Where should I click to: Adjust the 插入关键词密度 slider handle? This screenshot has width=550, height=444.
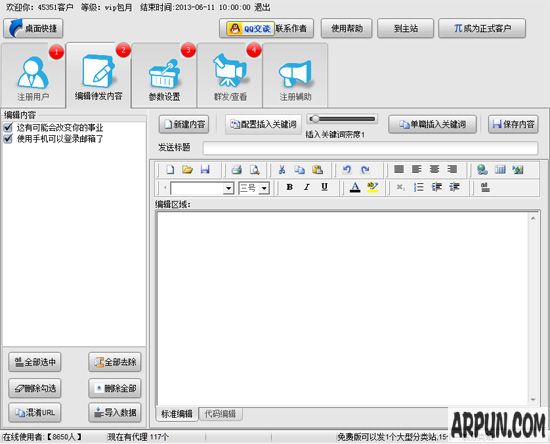coord(315,119)
